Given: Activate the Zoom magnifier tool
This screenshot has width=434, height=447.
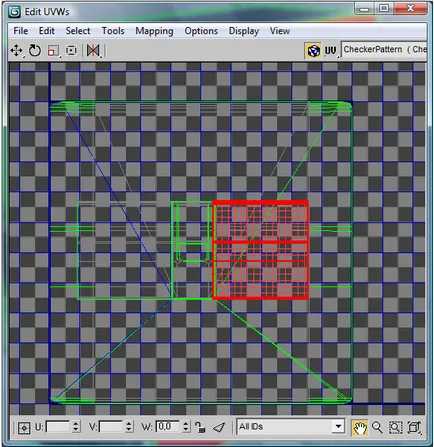Looking at the screenshot, I should [x=377, y=427].
